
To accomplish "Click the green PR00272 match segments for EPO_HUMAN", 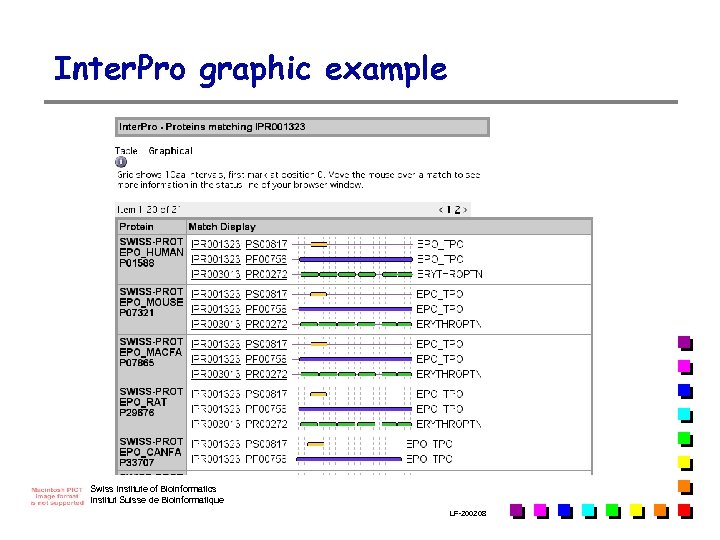I will [x=356, y=275].
